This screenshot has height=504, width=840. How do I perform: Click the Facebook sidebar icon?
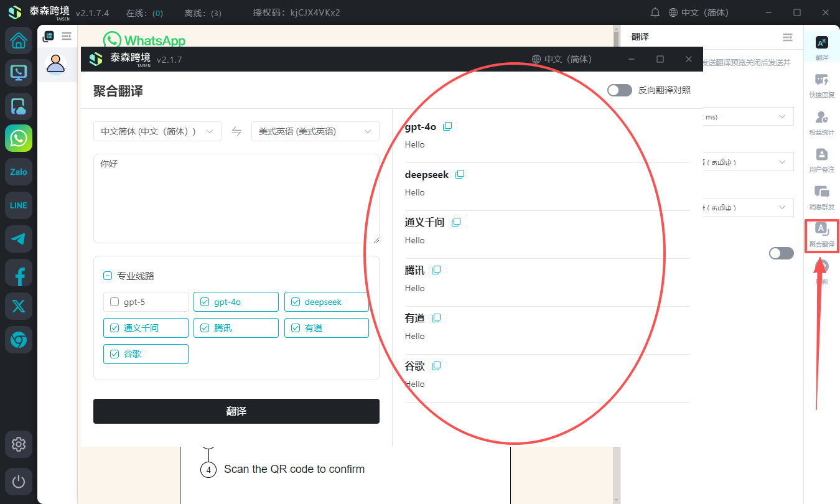click(x=19, y=273)
